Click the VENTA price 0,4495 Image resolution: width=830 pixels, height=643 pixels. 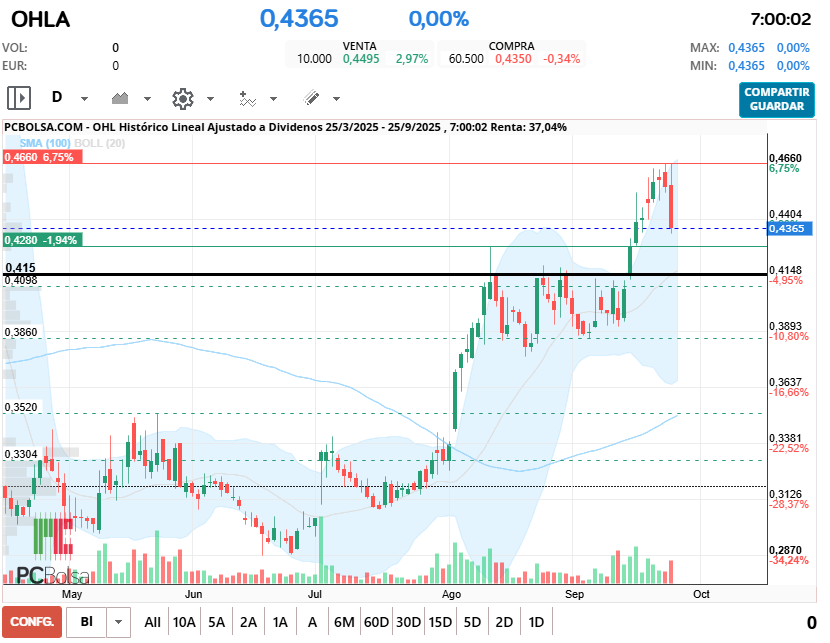[361, 59]
